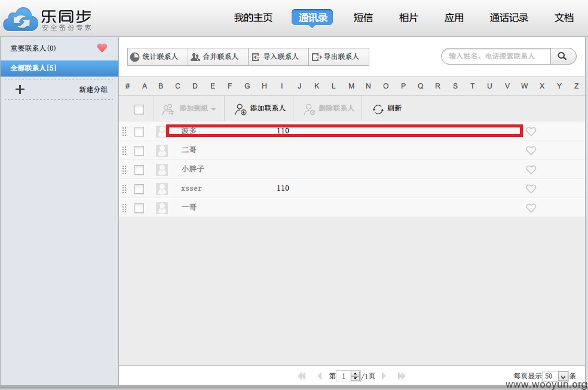Open the 每页显示 50 per-page dropdown

pos(556,376)
